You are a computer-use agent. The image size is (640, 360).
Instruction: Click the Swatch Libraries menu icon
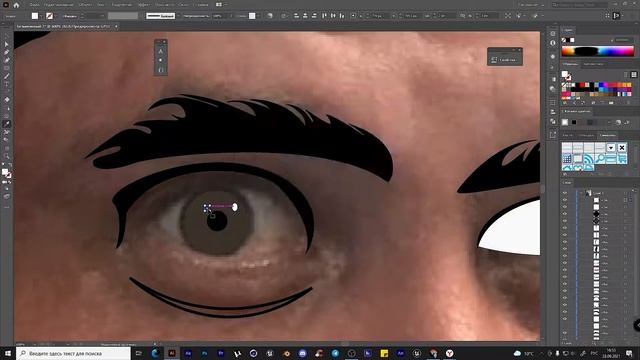click(565, 103)
